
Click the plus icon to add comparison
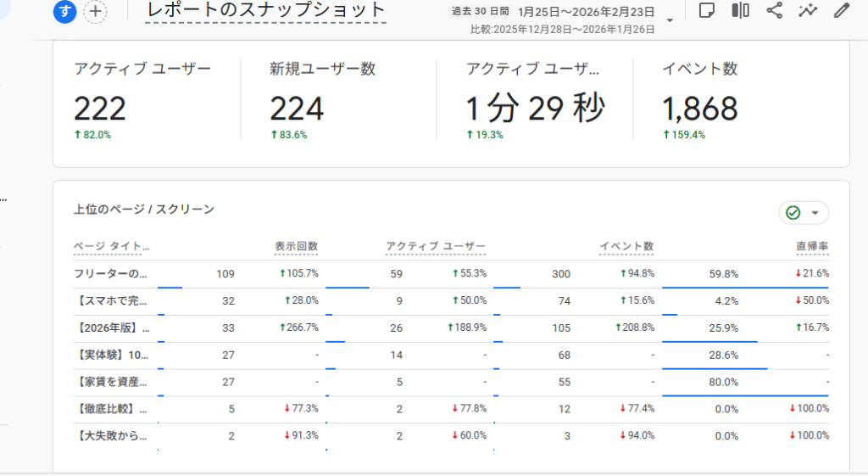point(97,11)
